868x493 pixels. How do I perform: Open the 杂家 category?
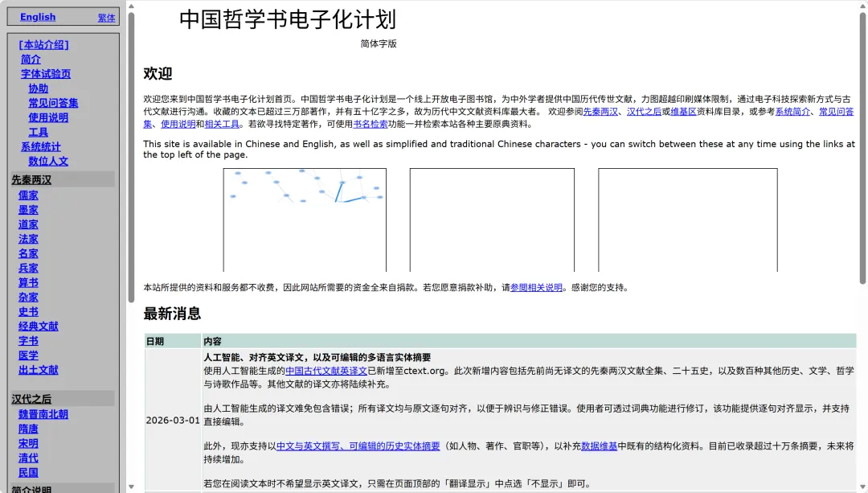[28, 298]
